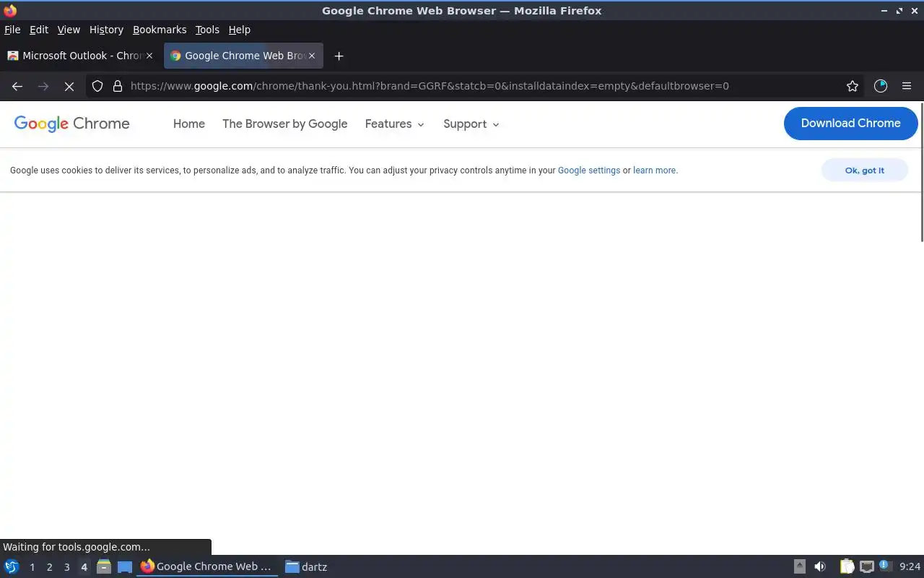Go back using the back arrow
This screenshot has width=924, height=578.
point(17,86)
